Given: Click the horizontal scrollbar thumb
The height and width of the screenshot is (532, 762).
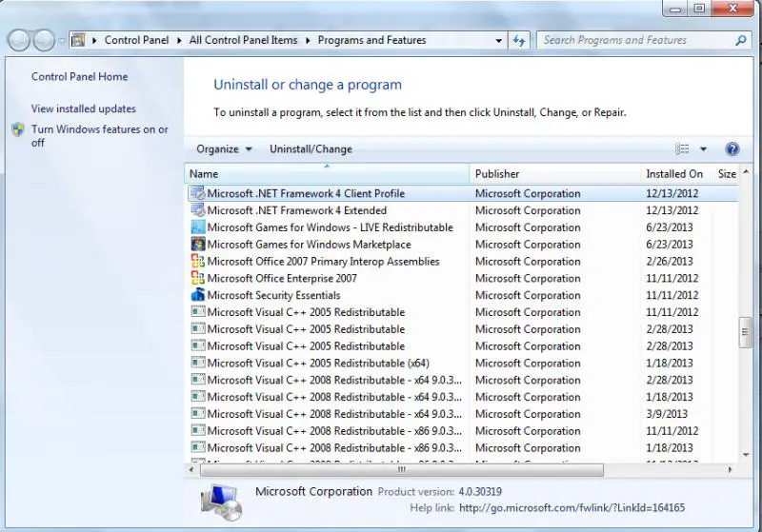Looking at the screenshot, I should 402,469.
